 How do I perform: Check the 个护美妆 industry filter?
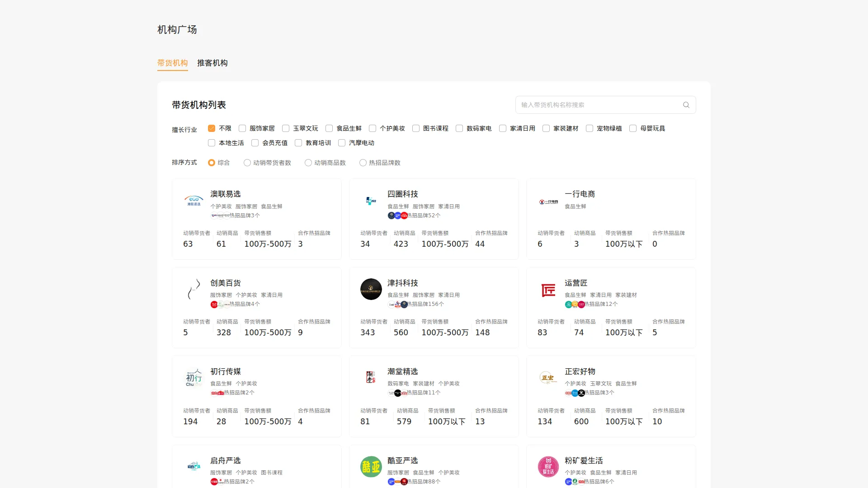[373, 128]
